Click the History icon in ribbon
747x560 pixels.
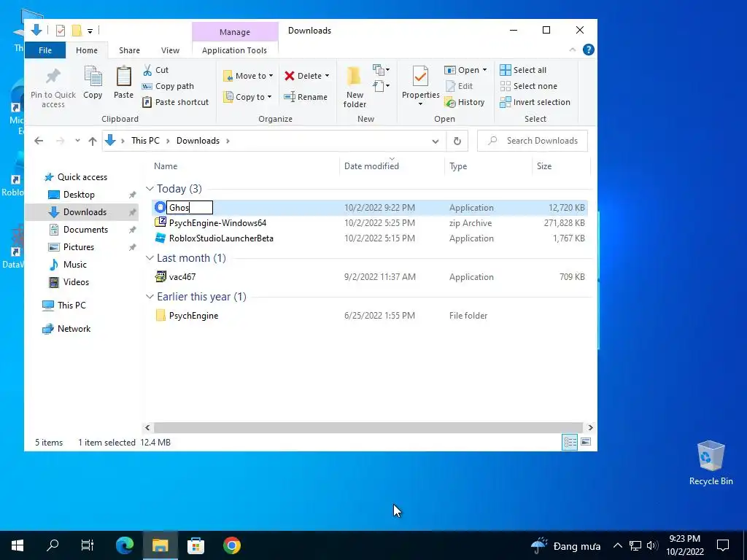click(449, 102)
